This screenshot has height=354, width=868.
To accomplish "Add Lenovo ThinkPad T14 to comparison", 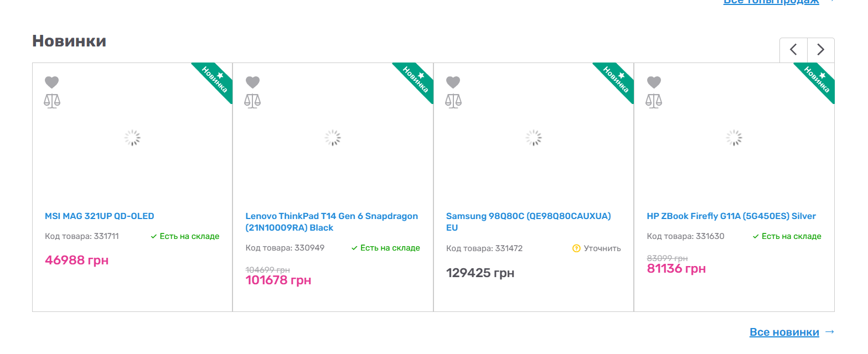I will tap(252, 101).
